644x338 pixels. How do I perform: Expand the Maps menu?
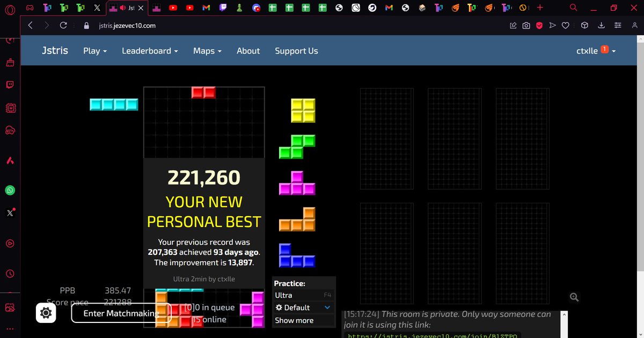207,51
